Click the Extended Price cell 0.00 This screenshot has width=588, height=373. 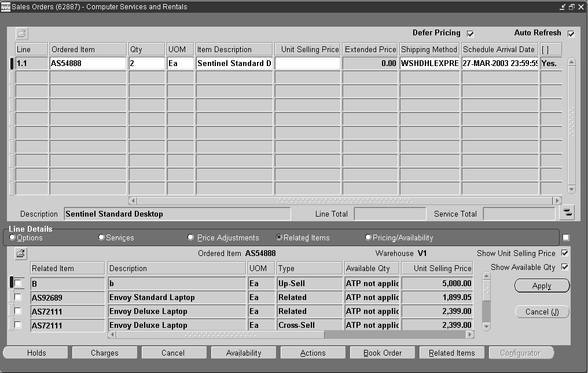tap(370, 63)
